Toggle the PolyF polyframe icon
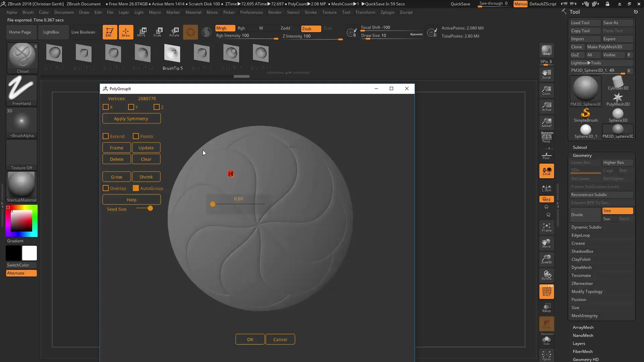644x362 pixels. point(546,291)
